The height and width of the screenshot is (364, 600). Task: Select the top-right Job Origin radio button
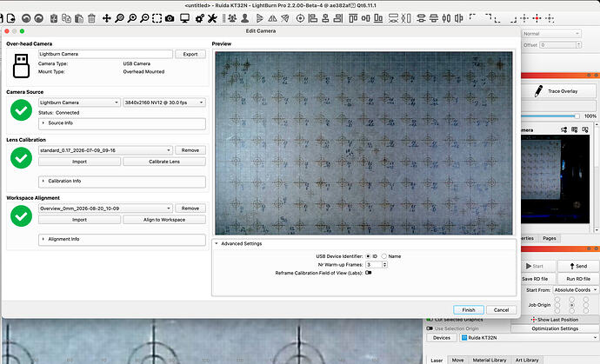(586, 300)
